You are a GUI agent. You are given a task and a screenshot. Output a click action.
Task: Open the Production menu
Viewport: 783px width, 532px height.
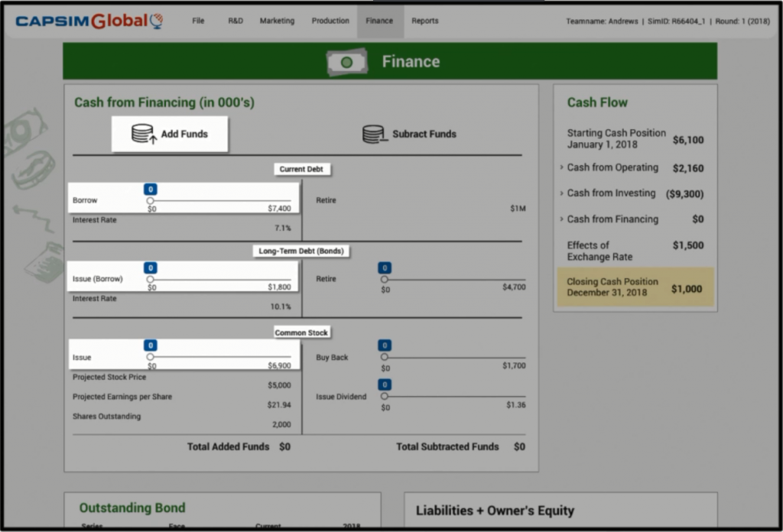coord(330,21)
